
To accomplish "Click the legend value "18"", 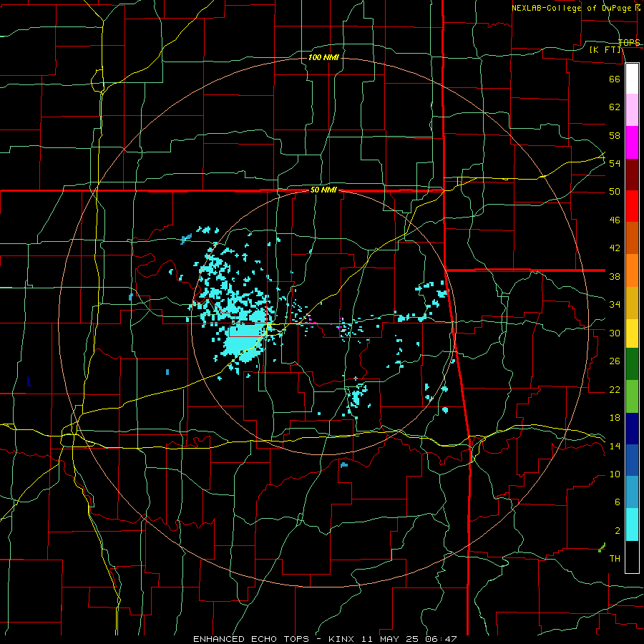I will tap(615, 418).
